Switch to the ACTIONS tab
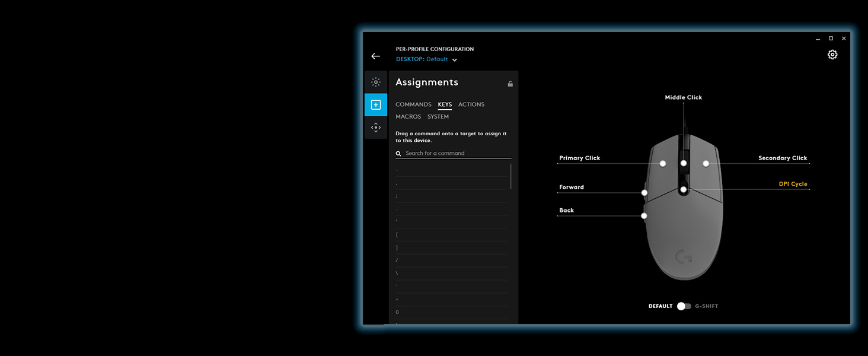 point(471,104)
